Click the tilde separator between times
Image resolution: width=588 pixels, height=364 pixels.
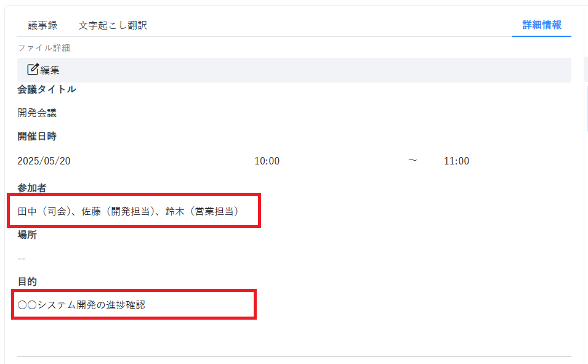click(x=413, y=160)
